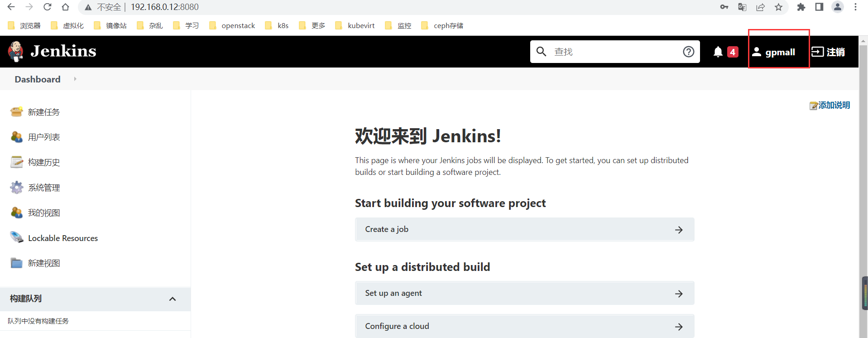Viewport: 868px width, 338px height.
Task: Click the browser home icon
Action: [x=66, y=7]
